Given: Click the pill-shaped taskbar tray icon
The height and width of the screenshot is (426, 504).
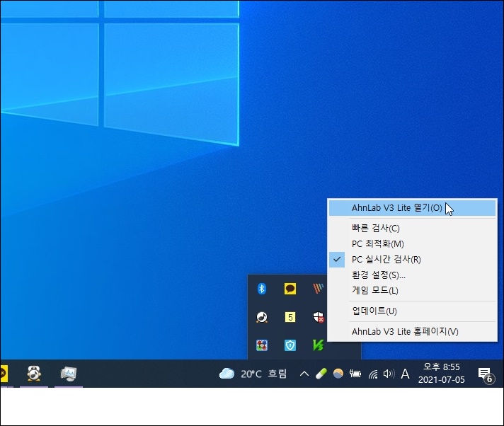Looking at the screenshot, I should pyautogui.click(x=321, y=374).
